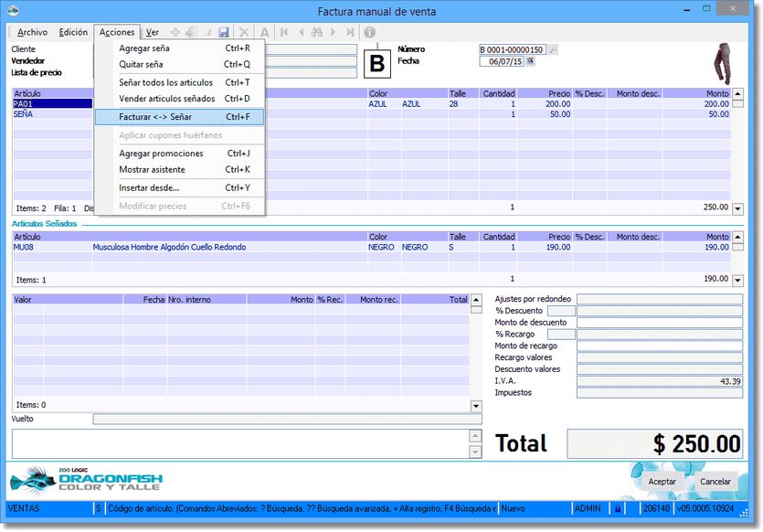
Task: Click the binoculars search toolbar icon
Action: (x=317, y=32)
